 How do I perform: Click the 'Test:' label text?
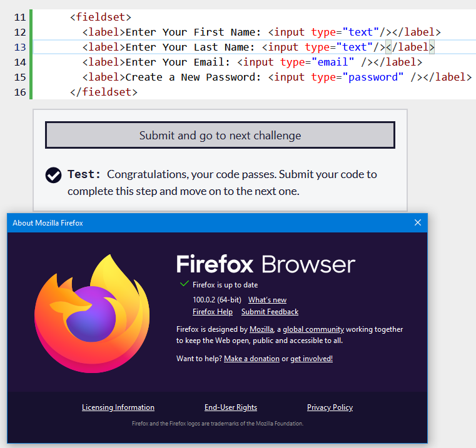[x=84, y=174]
